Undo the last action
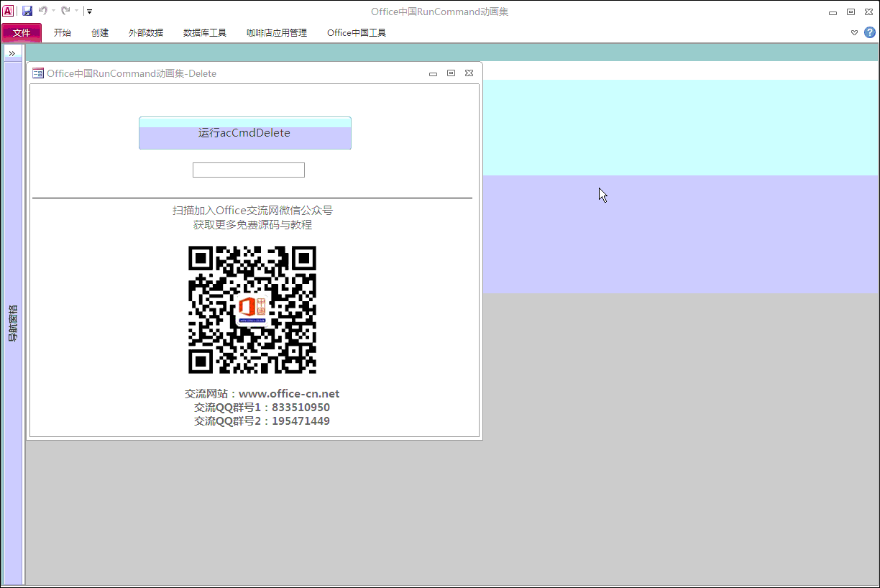This screenshot has height=588, width=880. point(43,11)
